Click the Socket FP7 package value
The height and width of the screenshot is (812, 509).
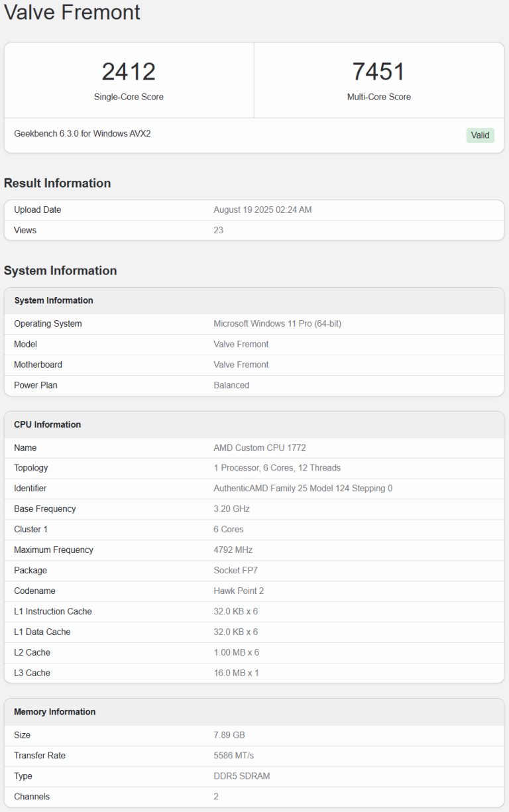tap(236, 570)
